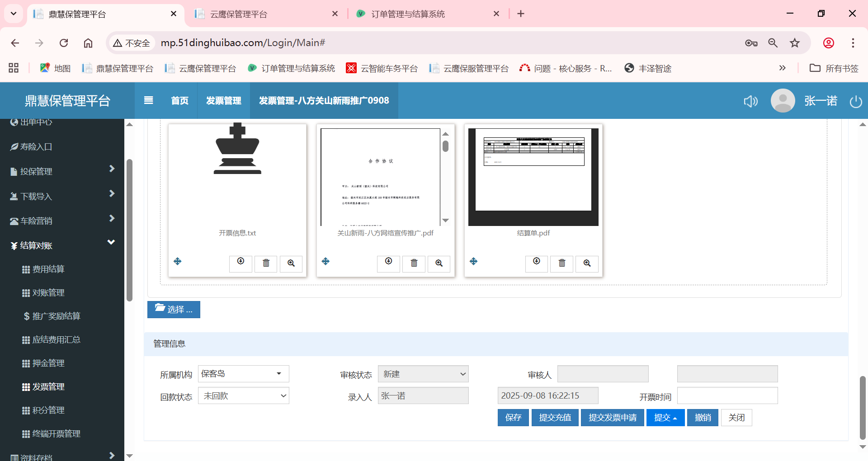This screenshot has height=461, width=868.
Task: Delete the 开票信息.txt attachment
Action: pos(266,263)
